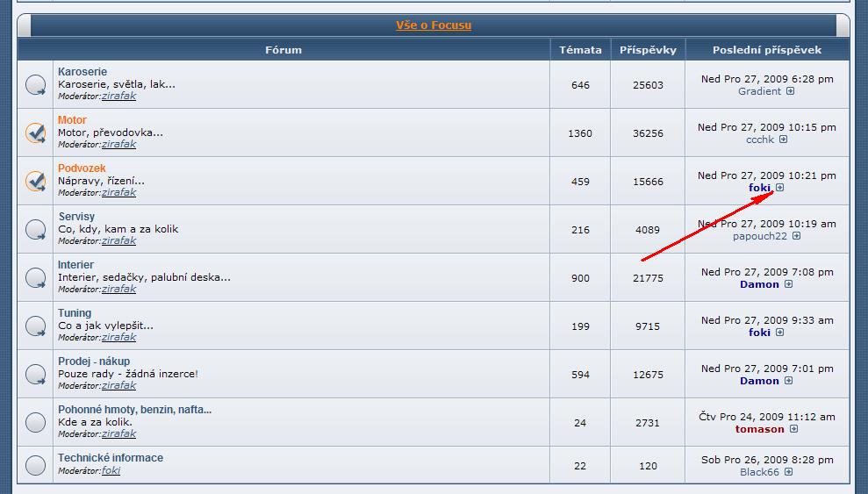Image resolution: width=868 pixels, height=494 pixels.
Task: Open the Prodej - nákup forum
Action: pyautogui.click(x=94, y=362)
